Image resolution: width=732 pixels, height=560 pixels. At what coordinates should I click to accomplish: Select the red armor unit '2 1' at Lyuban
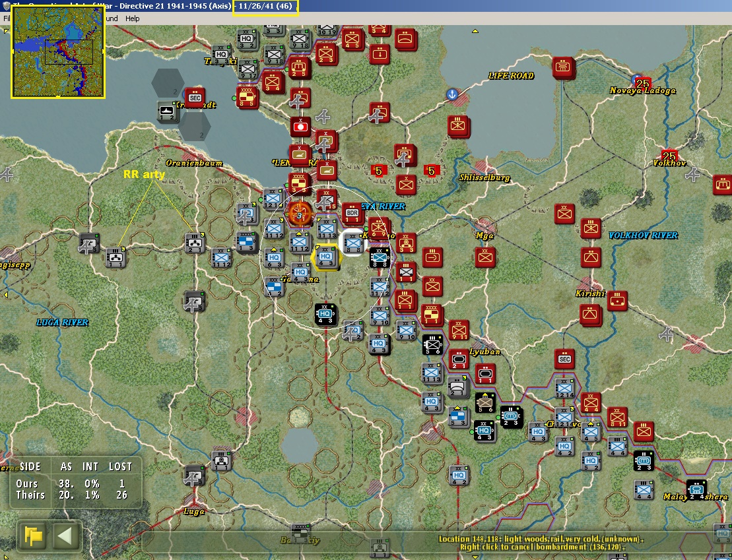point(459,359)
